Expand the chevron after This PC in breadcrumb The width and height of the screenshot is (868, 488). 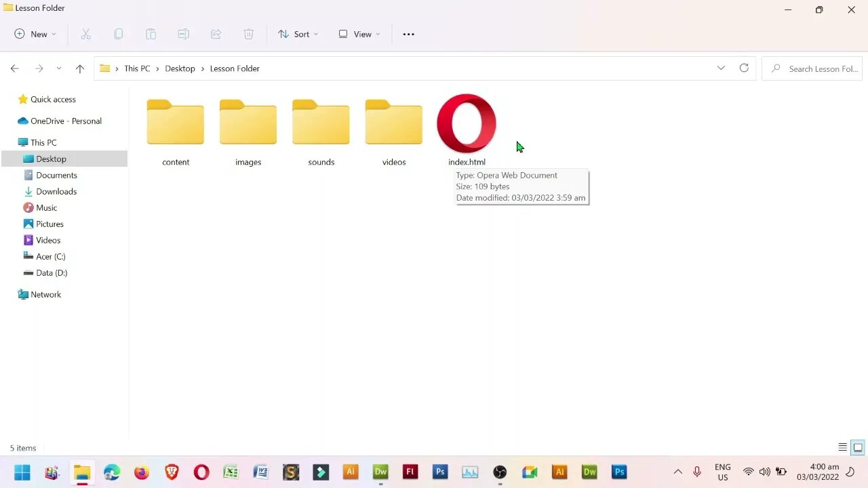158,68
